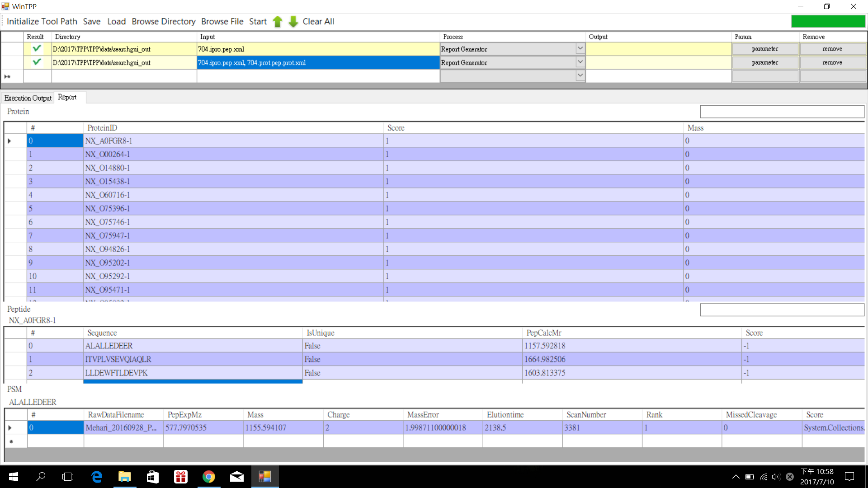
Task: Expand first row Report Generator dropdown
Action: (x=580, y=49)
